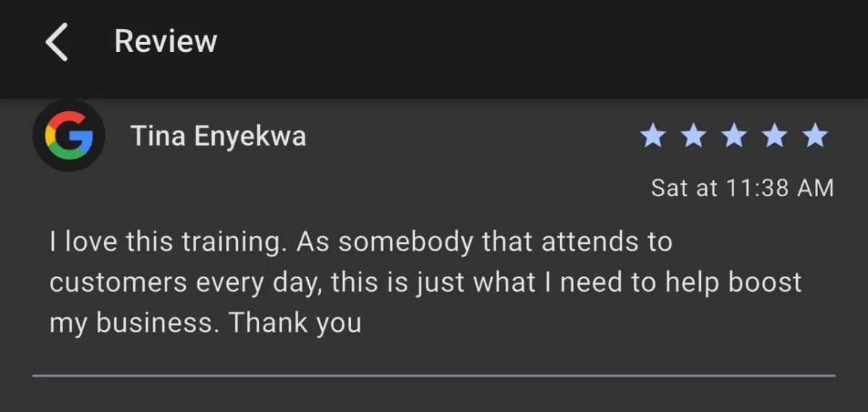Tap the back arrow icon
Viewport: 868px width, 412px height.
[x=56, y=41]
